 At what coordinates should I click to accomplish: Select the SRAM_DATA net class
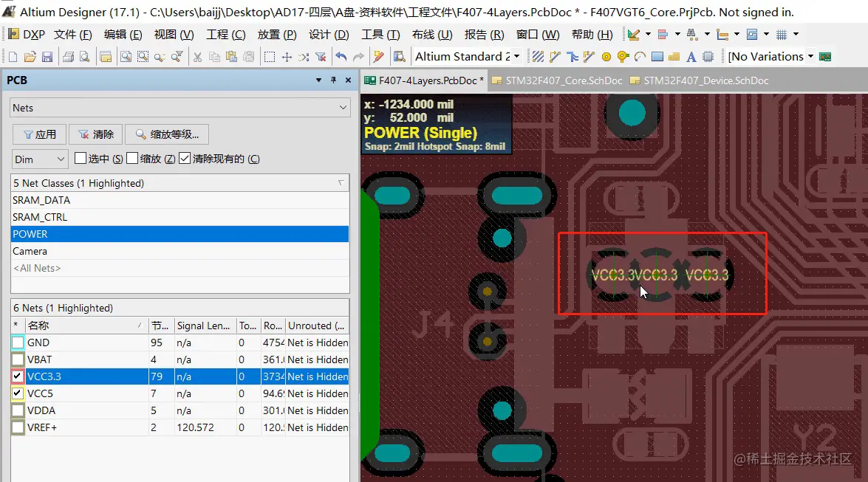180,200
